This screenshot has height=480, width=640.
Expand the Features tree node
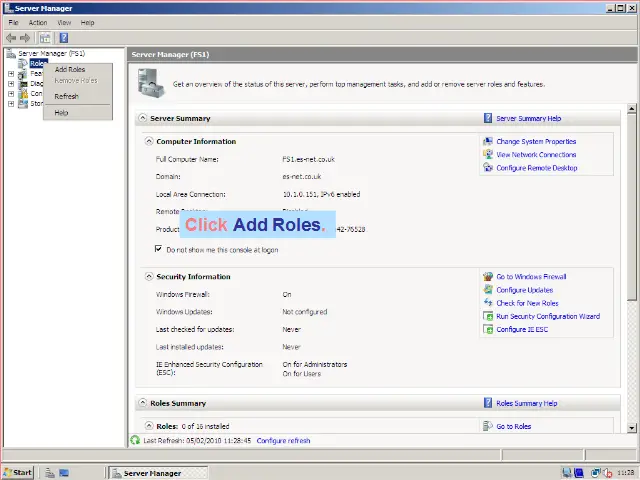point(11,74)
